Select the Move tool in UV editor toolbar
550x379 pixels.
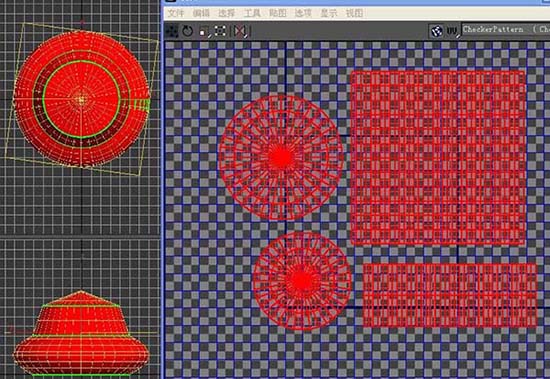[x=172, y=31]
